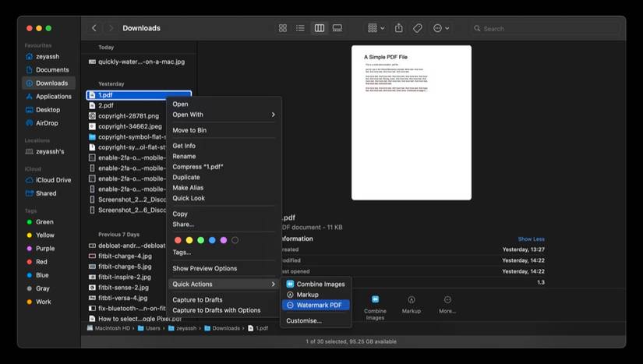
Task: Choose Copy in the context menu
Action: pyautogui.click(x=224, y=214)
